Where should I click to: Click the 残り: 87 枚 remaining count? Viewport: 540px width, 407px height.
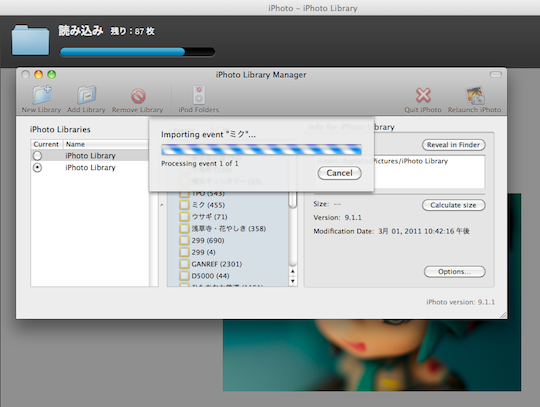pyautogui.click(x=133, y=31)
